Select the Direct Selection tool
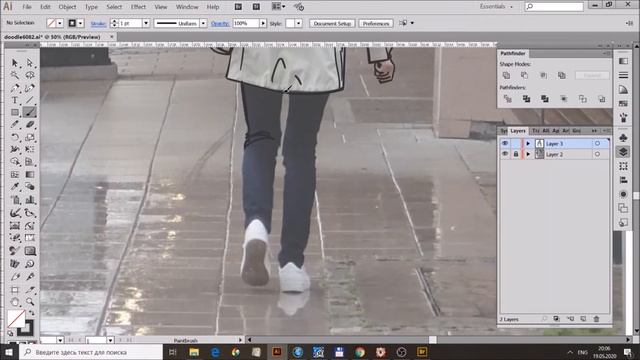Image resolution: width=640 pixels, height=360 pixels. click(30, 63)
